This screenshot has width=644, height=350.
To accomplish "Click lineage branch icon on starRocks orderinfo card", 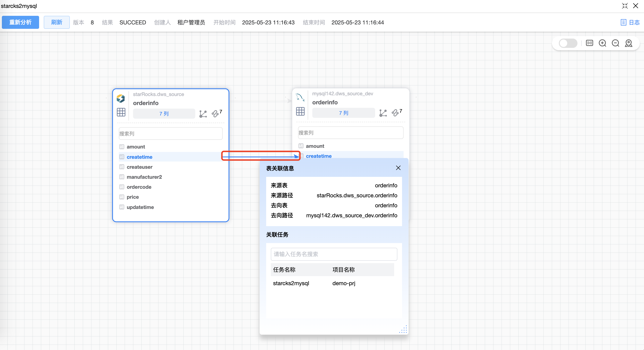I will point(203,114).
